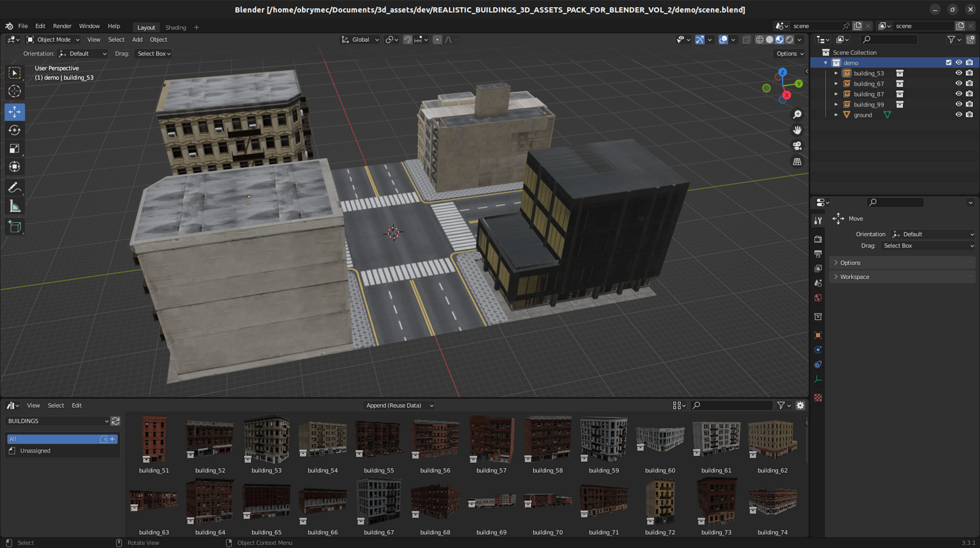Open the Object Mode dropdown
The height and width of the screenshot is (548, 980).
(54, 40)
